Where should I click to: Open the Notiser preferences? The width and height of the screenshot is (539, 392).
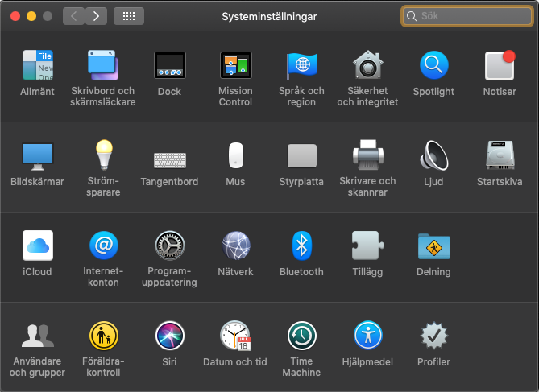tap(500, 65)
